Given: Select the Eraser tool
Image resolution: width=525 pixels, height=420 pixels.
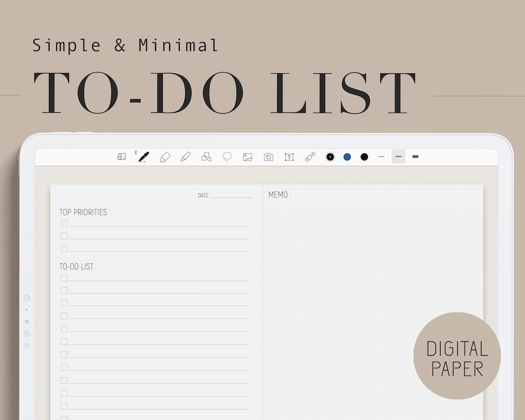Looking at the screenshot, I should coord(164,157).
